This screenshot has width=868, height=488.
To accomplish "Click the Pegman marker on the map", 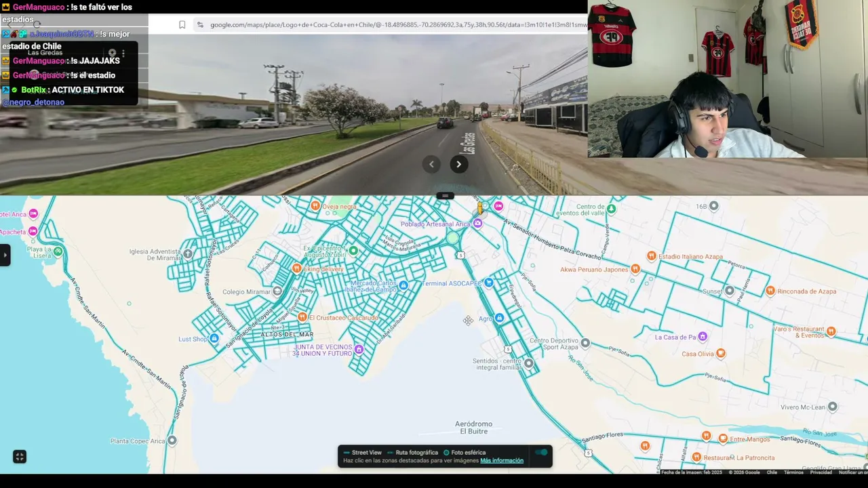I will tap(480, 207).
